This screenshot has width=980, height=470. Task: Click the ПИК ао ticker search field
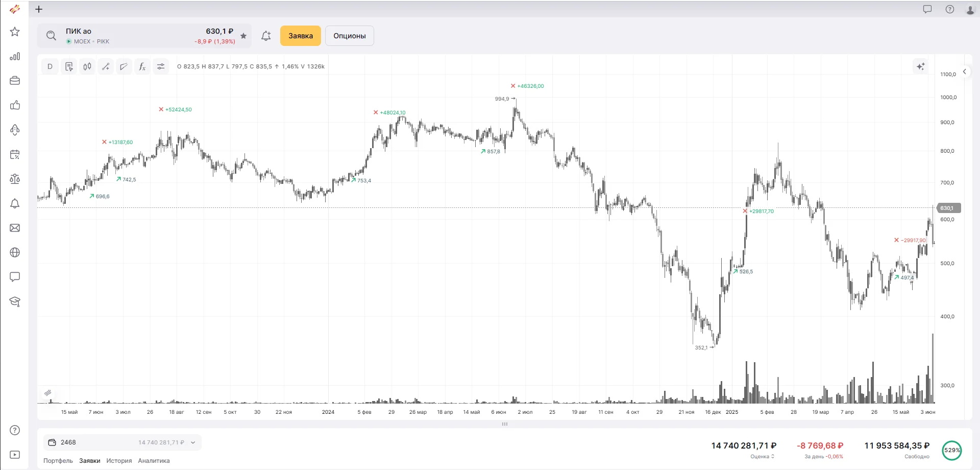click(128, 36)
